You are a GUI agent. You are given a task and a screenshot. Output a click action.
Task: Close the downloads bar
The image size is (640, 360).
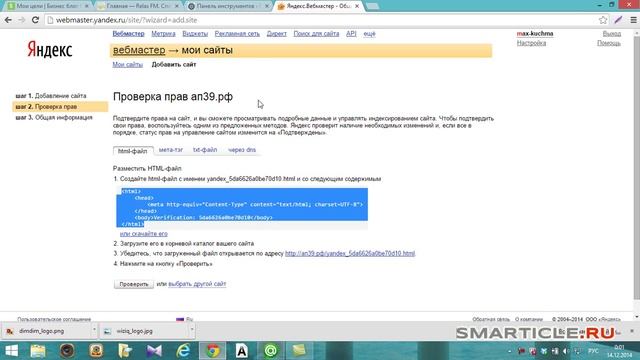[x=632, y=331]
